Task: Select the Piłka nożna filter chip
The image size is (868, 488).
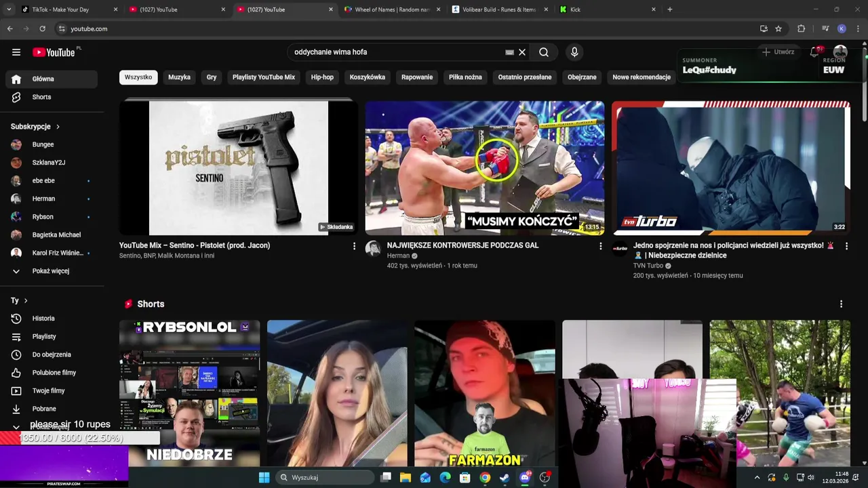Action: coord(465,77)
